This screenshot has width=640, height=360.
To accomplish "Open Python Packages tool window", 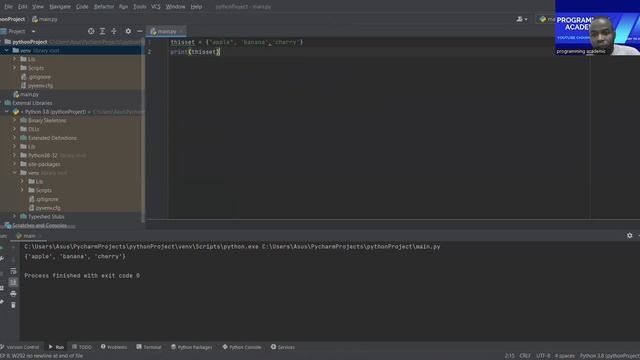I will (x=191, y=347).
